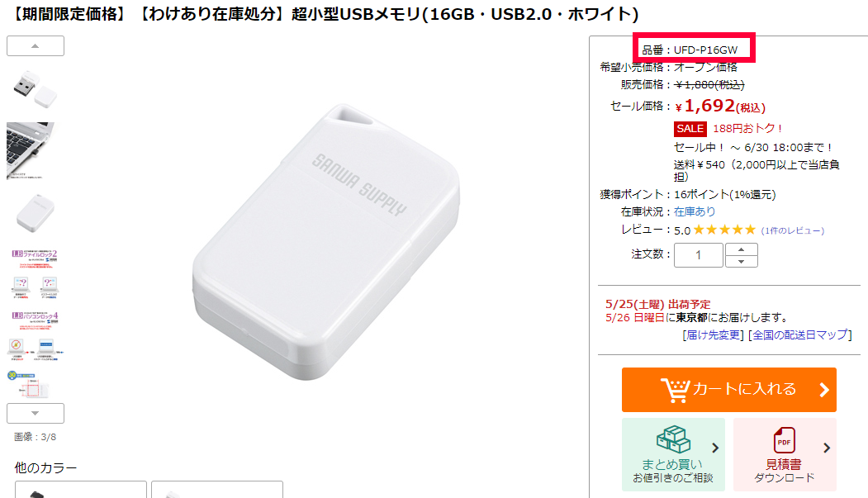
Task: Select thumbnail of USB drive with cap removed
Action: point(36,89)
